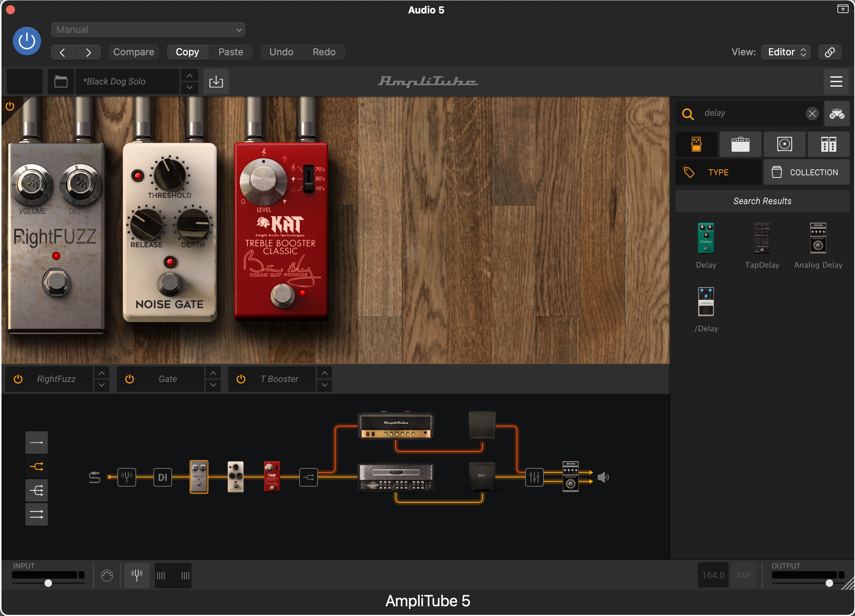This screenshot has height=616, width=855.
Task: Open the Custom Shop car icon
Action: (837, 113)
